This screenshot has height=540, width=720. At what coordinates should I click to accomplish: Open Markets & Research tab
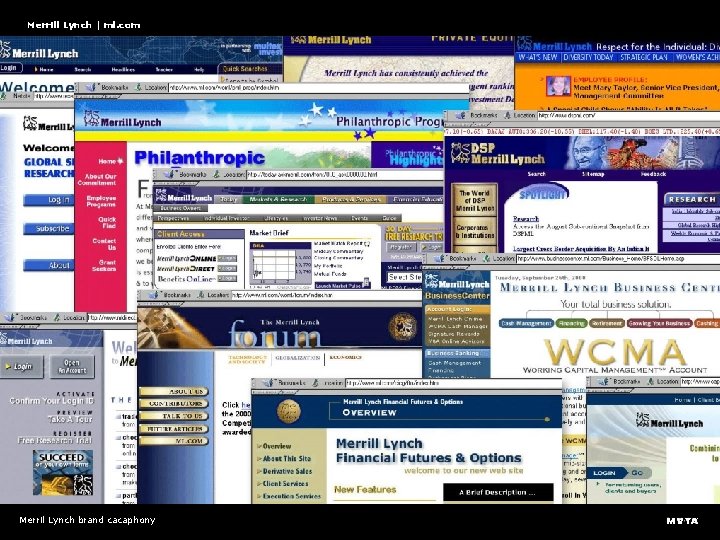click(x=278, y=199)
